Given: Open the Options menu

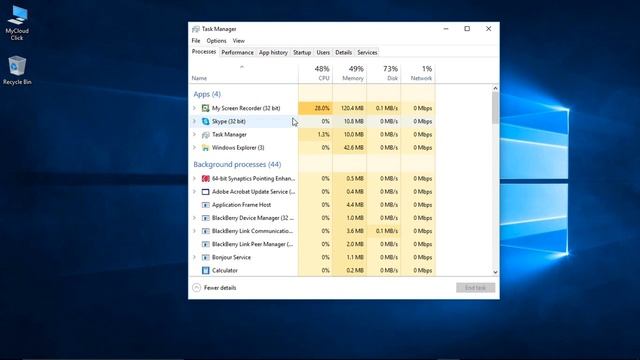Looking at the screenshot, I should pos(216,41).
